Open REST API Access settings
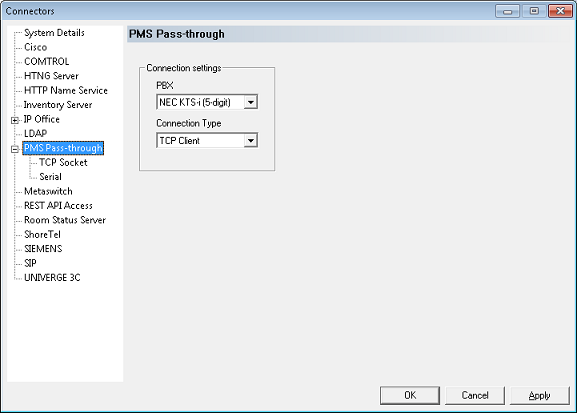The height and width of the screenshot is (413, 577). pyautogui.click(x=58, y=206)
